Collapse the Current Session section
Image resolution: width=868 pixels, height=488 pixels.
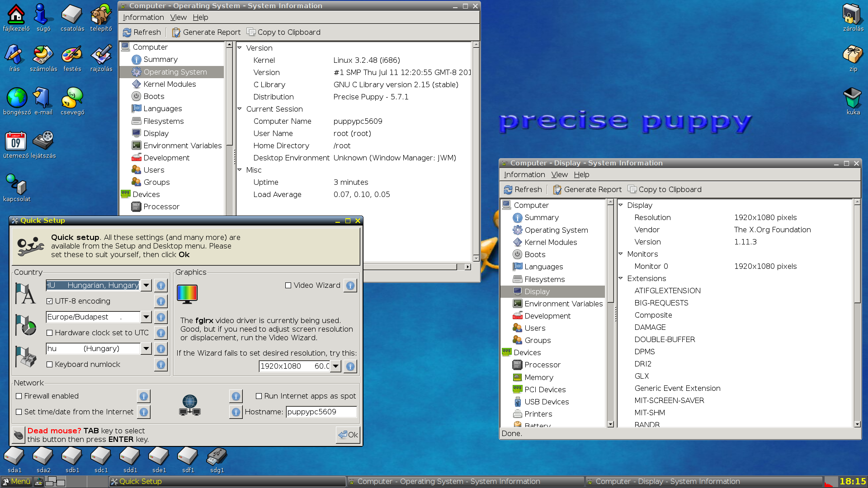point(240,109)
